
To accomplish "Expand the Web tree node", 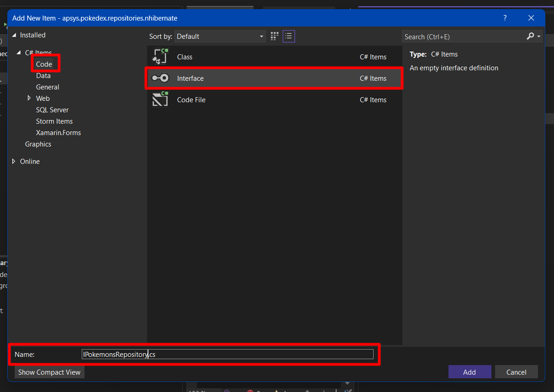I will coord(29,98).
